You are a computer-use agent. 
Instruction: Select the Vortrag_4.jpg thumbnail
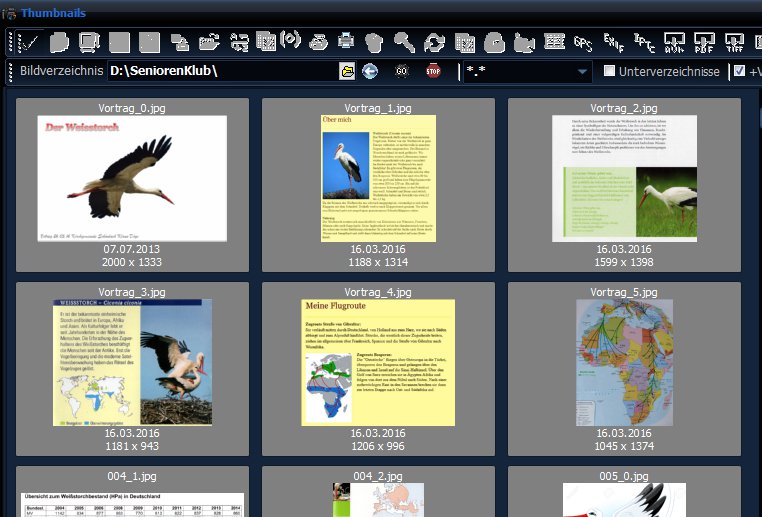coord(378,361)
